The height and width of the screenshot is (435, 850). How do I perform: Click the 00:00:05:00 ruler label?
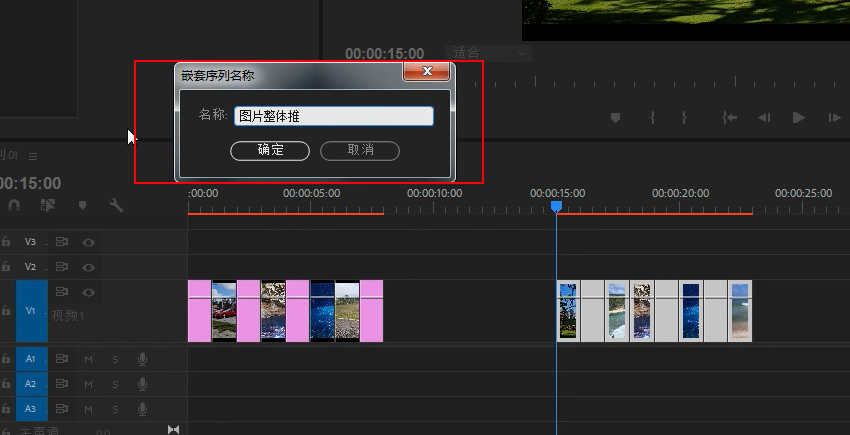pyautogui.click(x=312, y=193)
